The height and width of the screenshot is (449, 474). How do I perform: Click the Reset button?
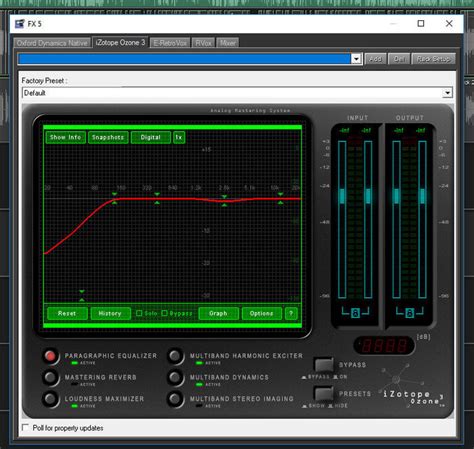click(67, 313)
